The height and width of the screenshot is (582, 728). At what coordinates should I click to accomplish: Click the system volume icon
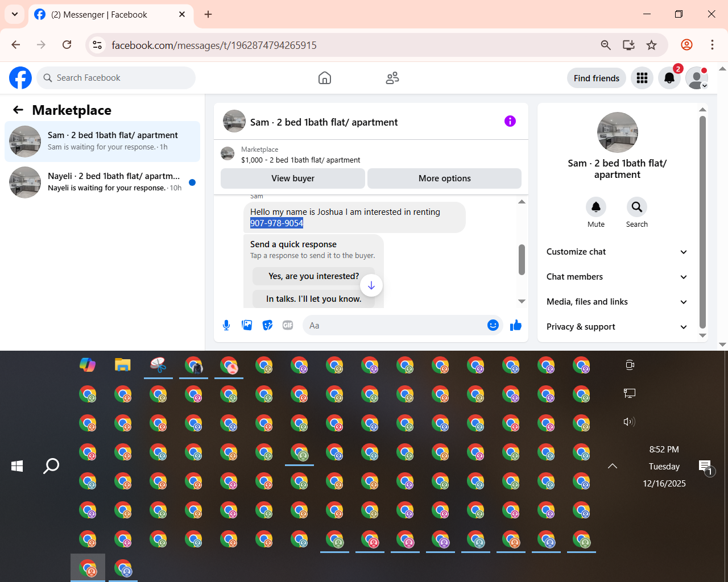(x=629, y=422)
